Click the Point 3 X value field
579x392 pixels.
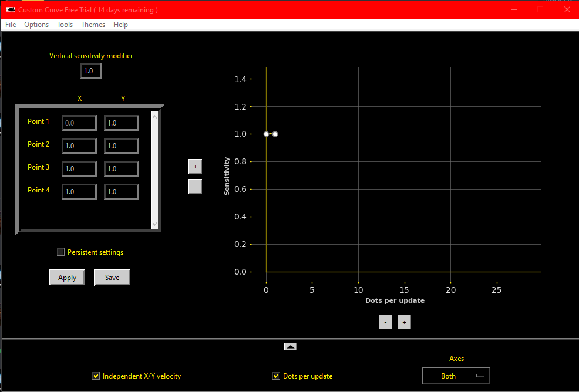point(79,168)
